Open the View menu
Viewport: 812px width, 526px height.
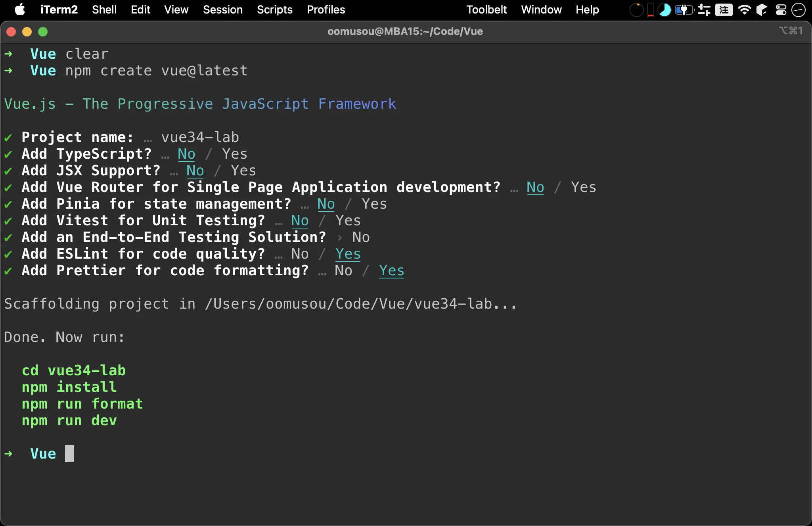click(x=176, y=10)
